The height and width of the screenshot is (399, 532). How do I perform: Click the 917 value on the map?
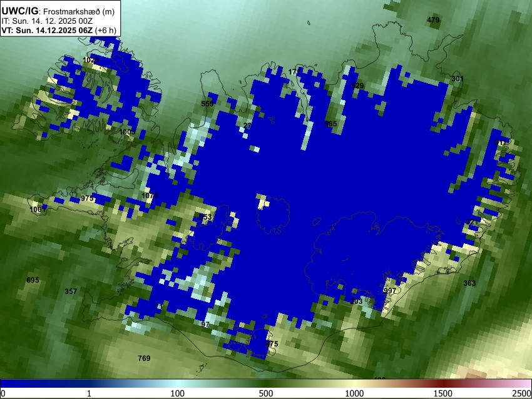pos(501,143)
